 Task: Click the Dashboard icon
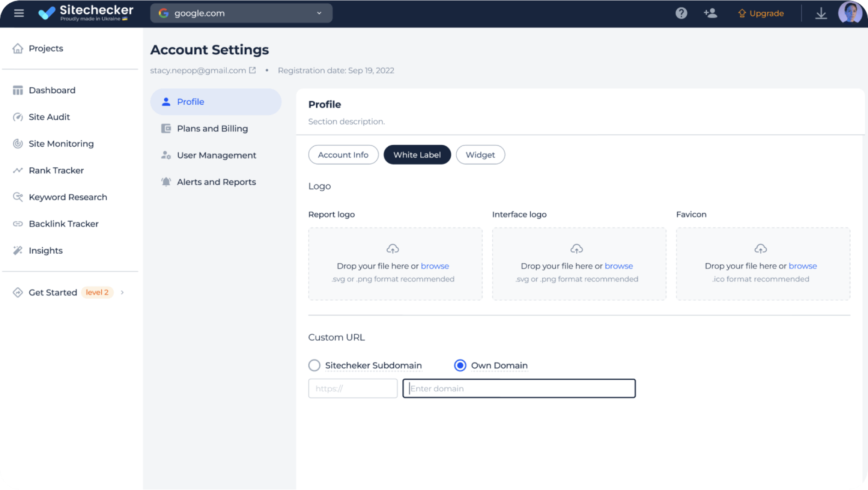click(x=17, y=90)
